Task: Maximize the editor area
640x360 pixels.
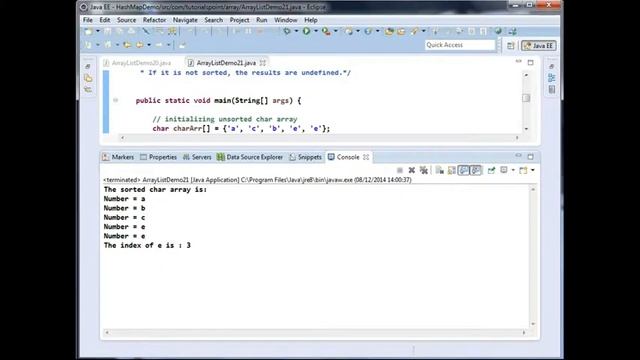Action: pyautogui.click(x=531, y=62)
